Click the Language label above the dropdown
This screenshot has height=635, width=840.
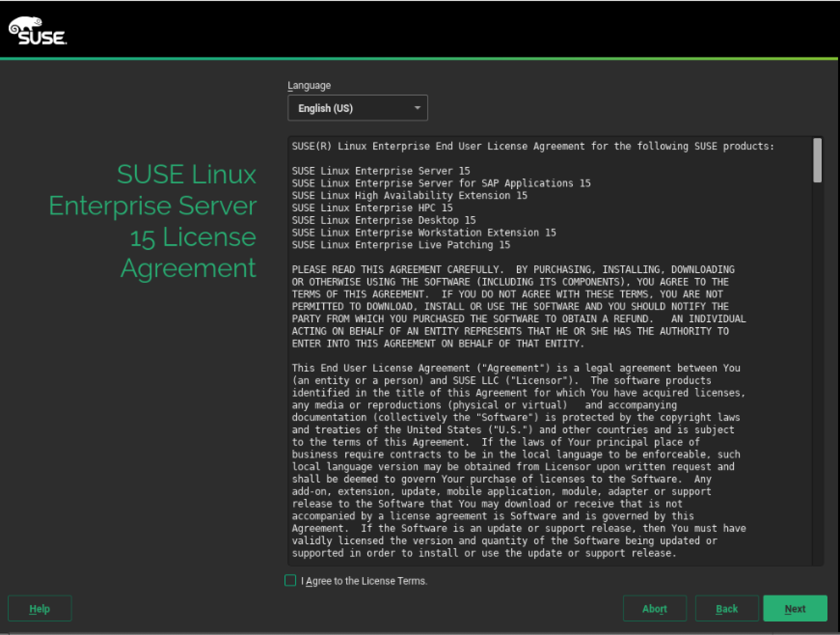[x=309, y=85]
